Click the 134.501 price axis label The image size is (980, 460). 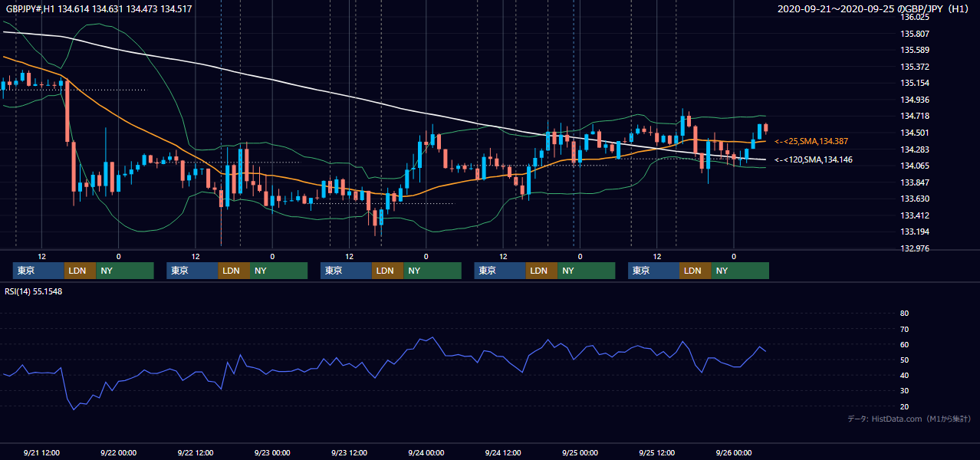pos(916,133)
